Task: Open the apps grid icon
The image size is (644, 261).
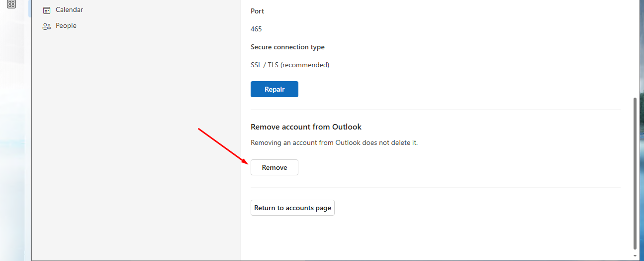Action: (11, 4)
